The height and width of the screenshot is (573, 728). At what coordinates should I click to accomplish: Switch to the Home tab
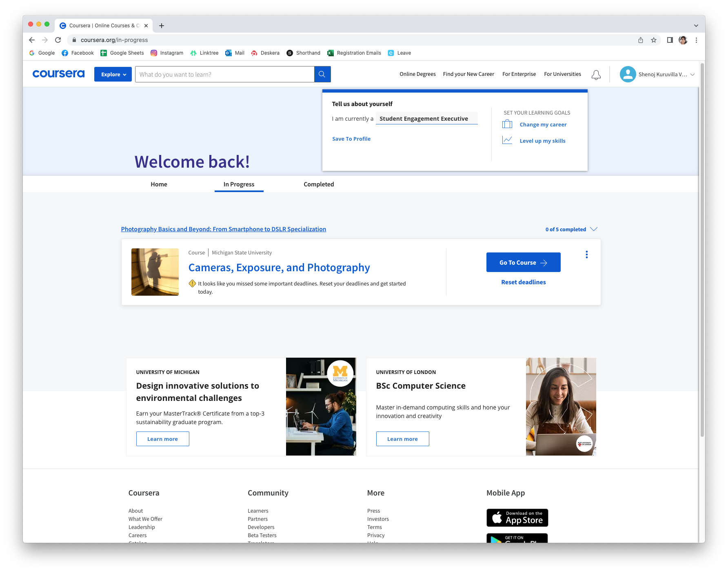tap(159, 184)
